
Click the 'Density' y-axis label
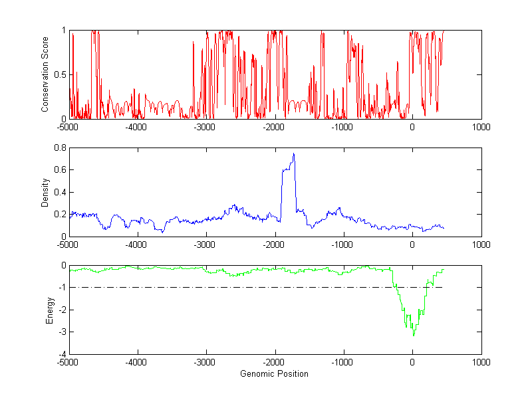tap(45, 192)
